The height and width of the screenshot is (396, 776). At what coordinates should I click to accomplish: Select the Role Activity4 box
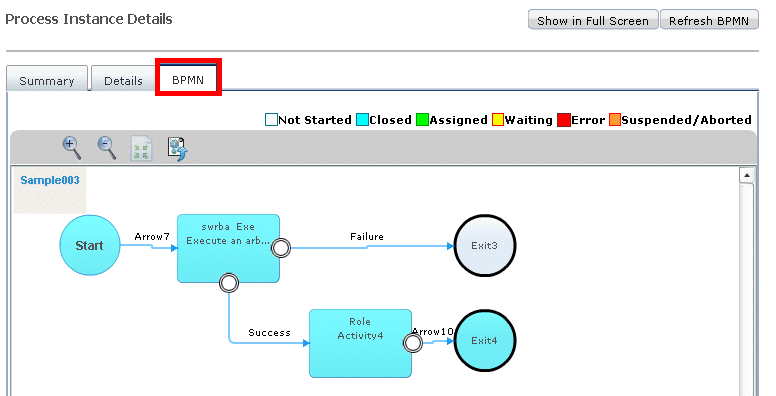click(360, 344)
